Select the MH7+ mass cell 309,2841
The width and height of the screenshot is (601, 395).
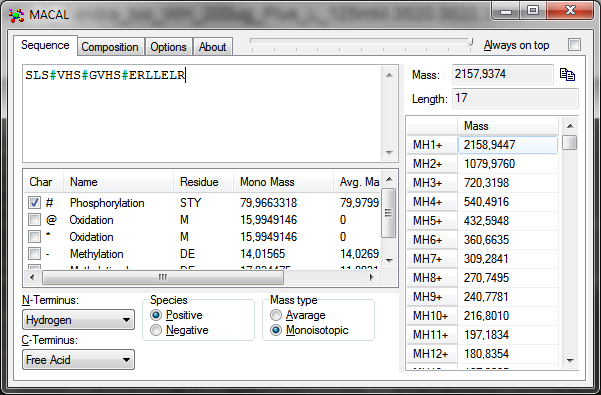tap(508, 259)
